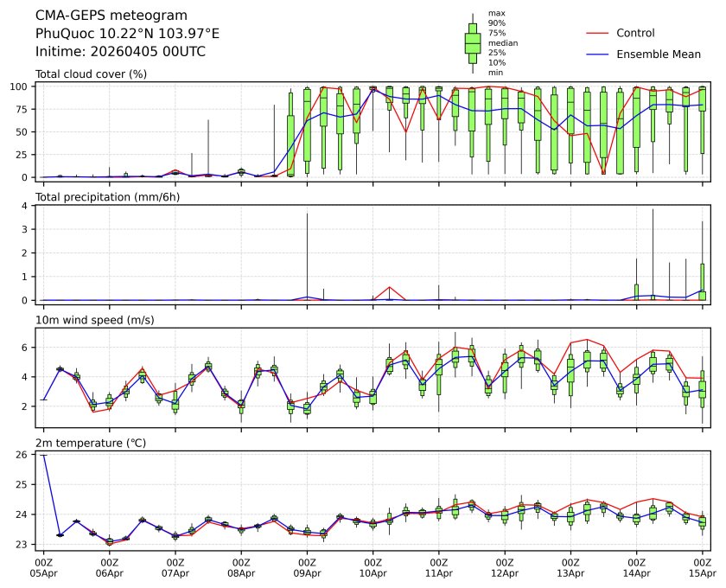Click the 00Z 10Apr time axis label

point(373,567)
